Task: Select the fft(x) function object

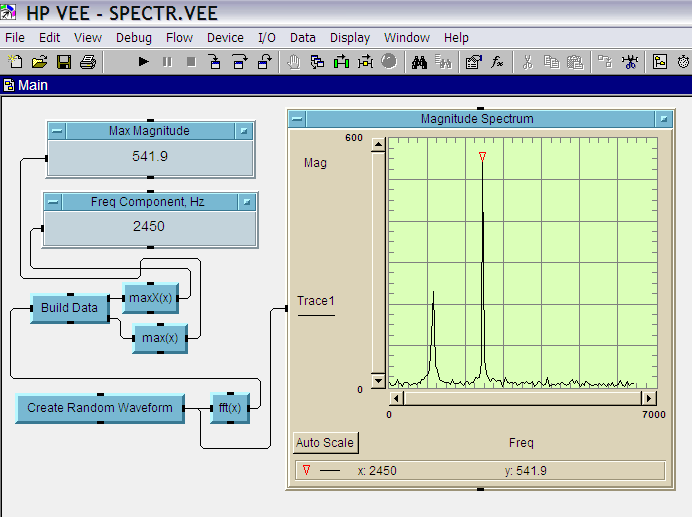Action: tap(230, 408)
